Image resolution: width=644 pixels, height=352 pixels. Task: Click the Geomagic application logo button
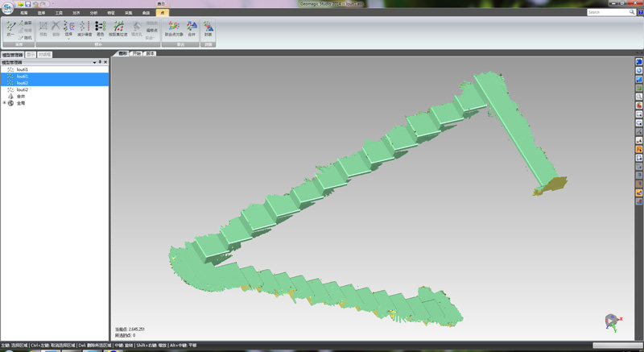pyautogui.click(x=7, y=7)
